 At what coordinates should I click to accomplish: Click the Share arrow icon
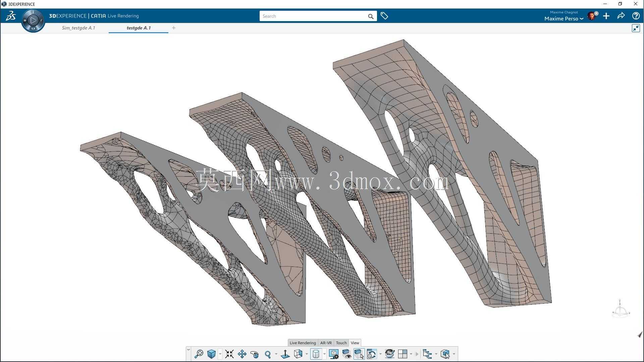[x=621, y=16]
